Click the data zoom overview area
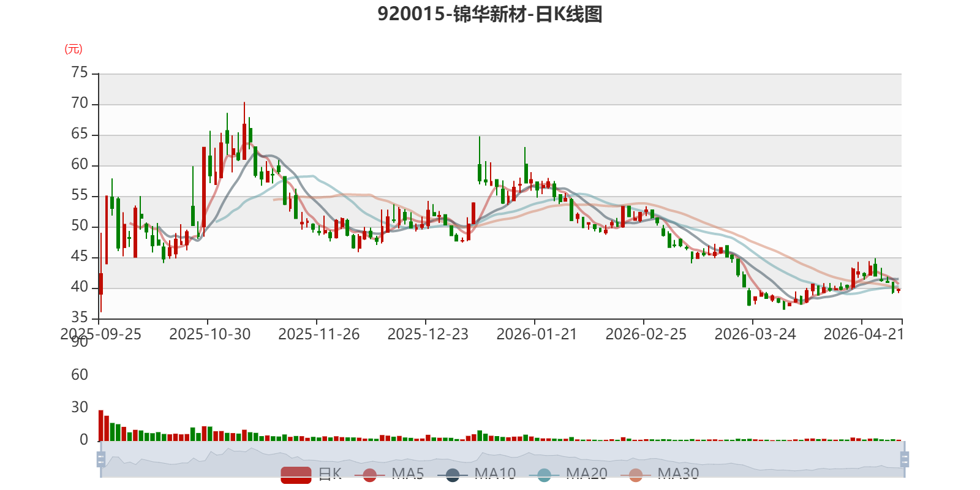The height and width of the screenshot is (490, 980). click(x=502, y=459)
